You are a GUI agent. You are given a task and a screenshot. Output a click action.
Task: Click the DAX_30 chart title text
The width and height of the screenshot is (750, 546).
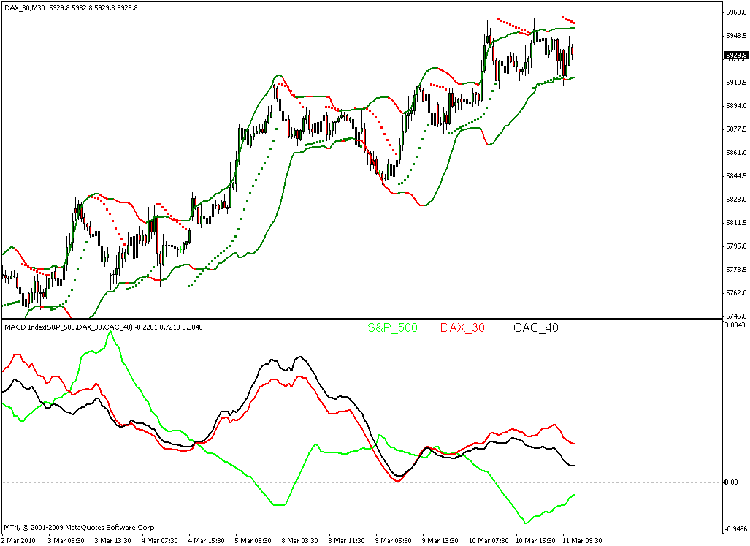point(70,8)
